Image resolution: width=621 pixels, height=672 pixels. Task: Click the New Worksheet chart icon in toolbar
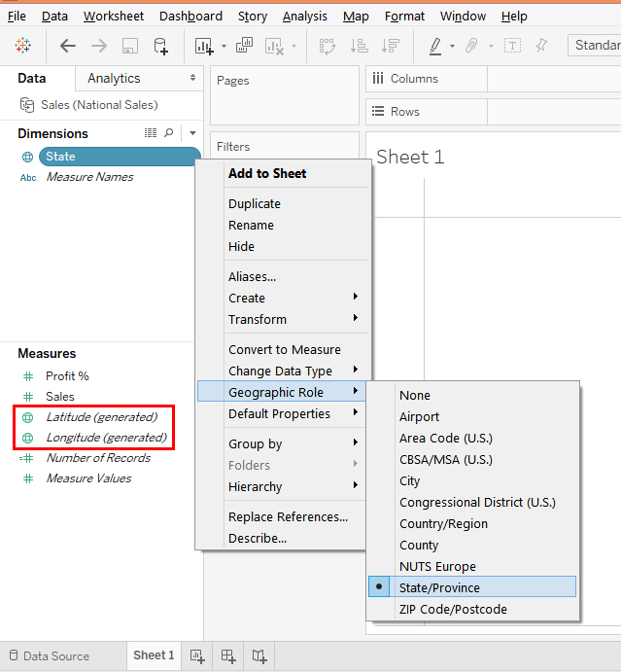click(204, 46)
